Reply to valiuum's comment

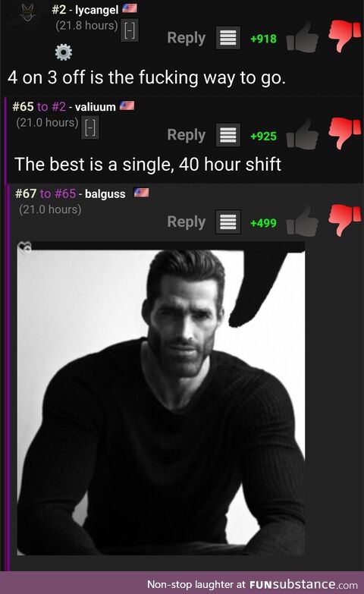coord(187,135)
